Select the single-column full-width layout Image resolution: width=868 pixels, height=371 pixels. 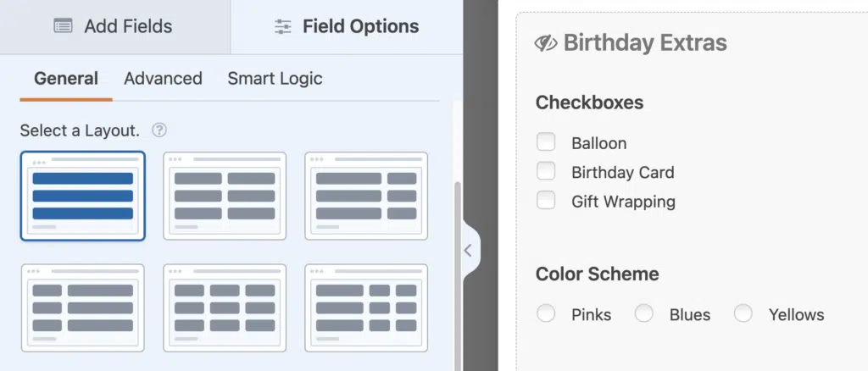coord(83,197)
